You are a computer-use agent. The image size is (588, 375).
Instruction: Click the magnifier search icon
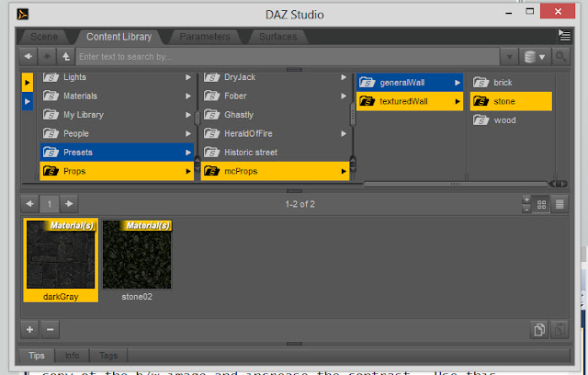pyautogui.click(x=561, y=57)
